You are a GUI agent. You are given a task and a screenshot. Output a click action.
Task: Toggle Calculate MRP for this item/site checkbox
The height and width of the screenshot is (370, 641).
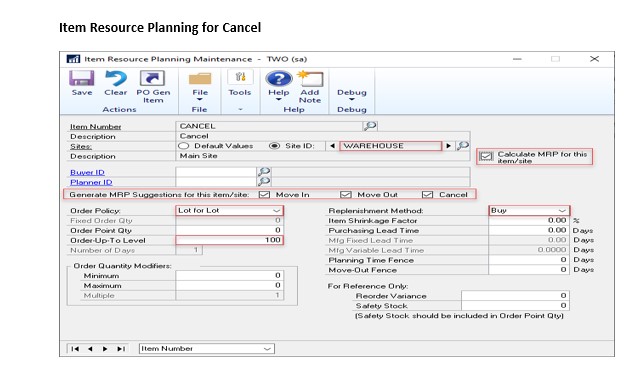(486, 156)
